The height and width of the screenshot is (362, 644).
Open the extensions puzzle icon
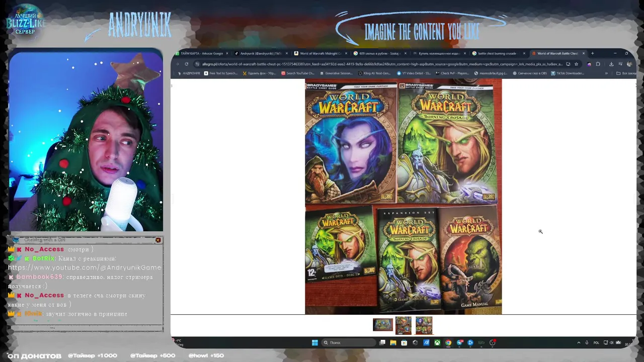pos(598,64)
